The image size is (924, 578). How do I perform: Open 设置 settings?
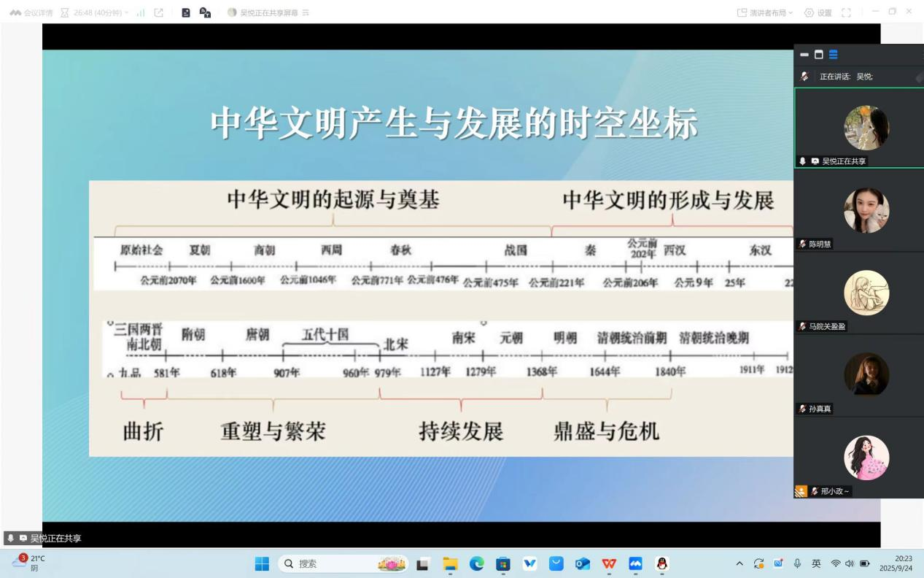tap(818, 12)
